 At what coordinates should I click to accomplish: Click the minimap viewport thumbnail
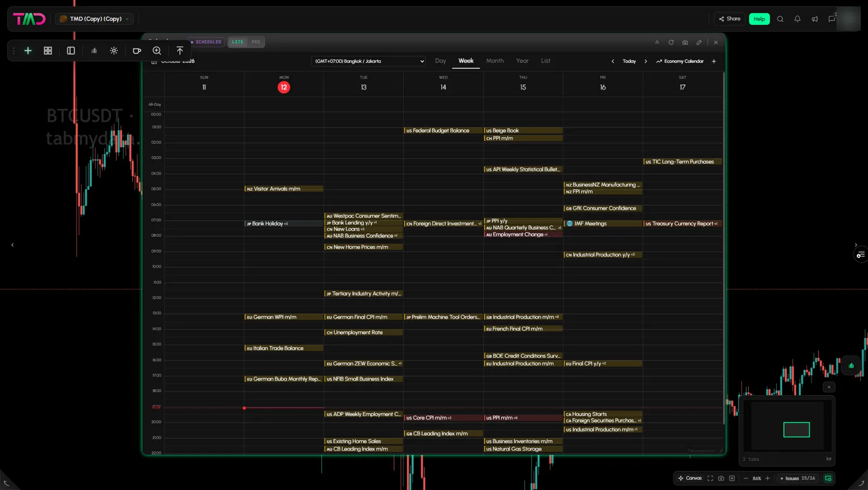point(796,430)
